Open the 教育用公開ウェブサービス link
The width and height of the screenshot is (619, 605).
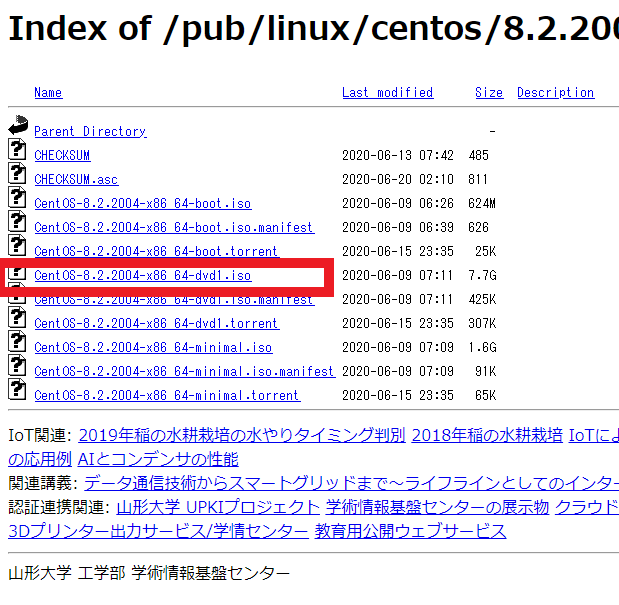click(411, 532)
